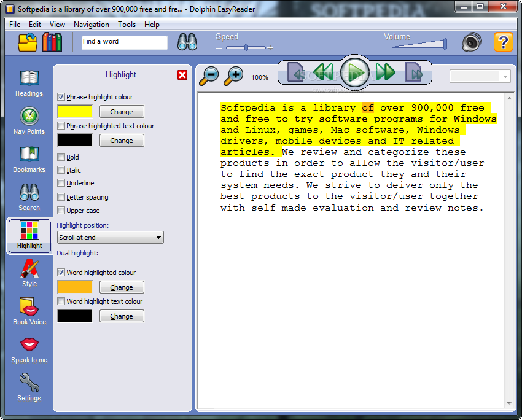
Task: Open the Bookmarks sidebar panel
Action: [x=29, y=160]
